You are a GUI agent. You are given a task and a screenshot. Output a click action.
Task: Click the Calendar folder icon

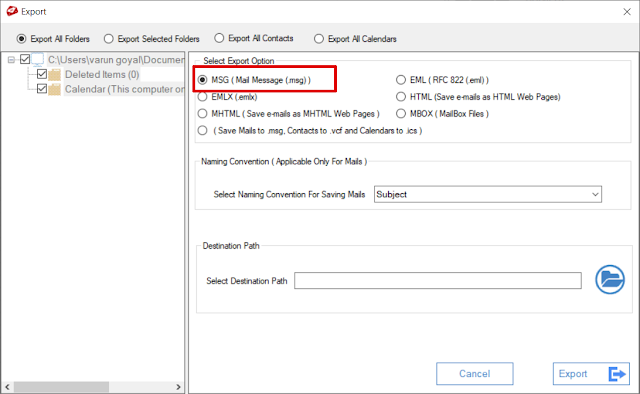54,89
